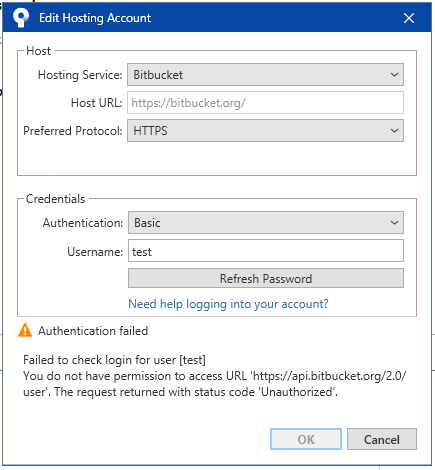Click the 'Preferred Protocol:' label
The width and height of the screenshot is (435, 470).
coord(73,131)
